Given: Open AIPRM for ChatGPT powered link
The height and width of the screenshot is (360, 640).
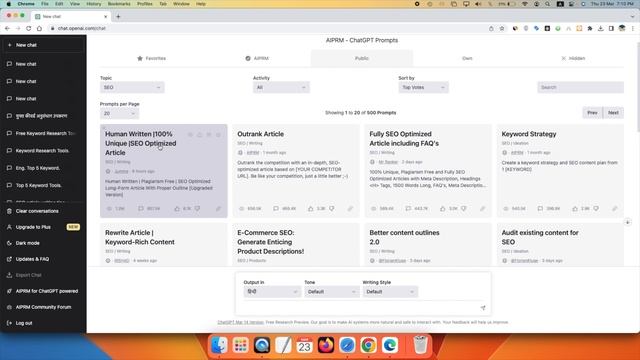Looking at the screenshot, I should pos(43,291).
